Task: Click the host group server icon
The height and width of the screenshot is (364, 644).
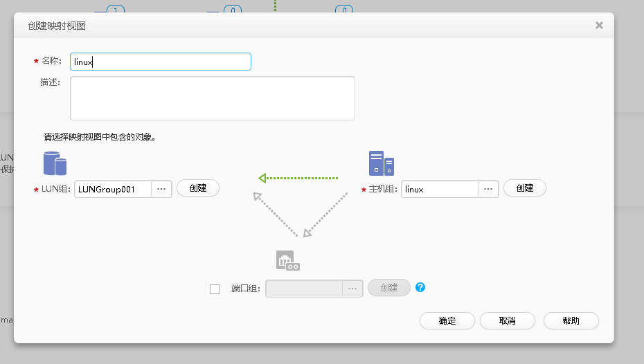Action: tap(381, 163)
